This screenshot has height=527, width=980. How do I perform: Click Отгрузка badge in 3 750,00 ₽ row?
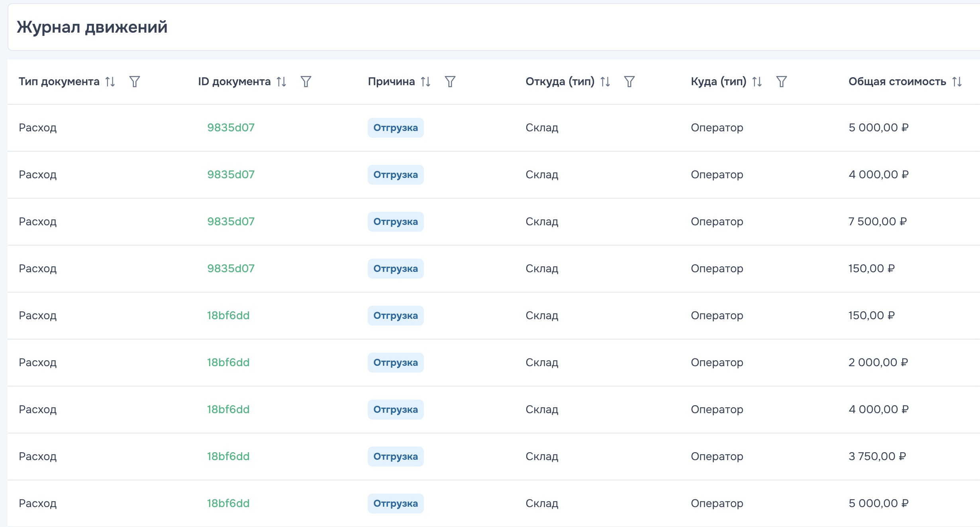(395, 457)
